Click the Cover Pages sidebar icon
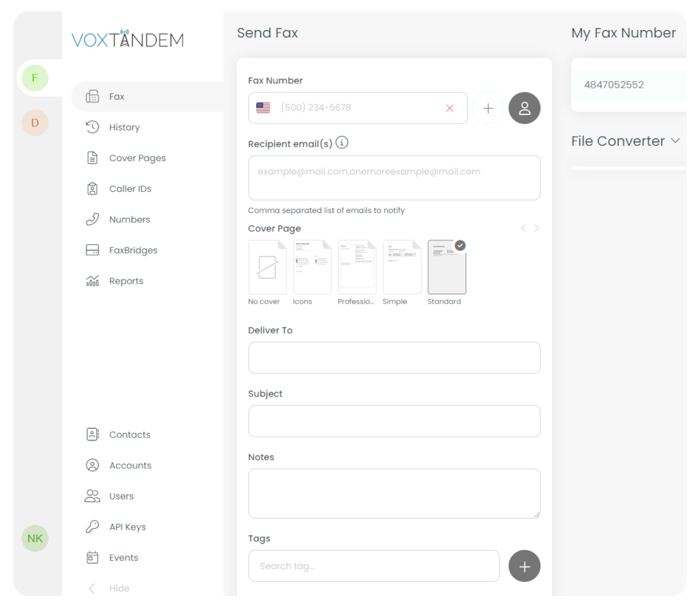700x608 pixels. (x=93, y=158)
